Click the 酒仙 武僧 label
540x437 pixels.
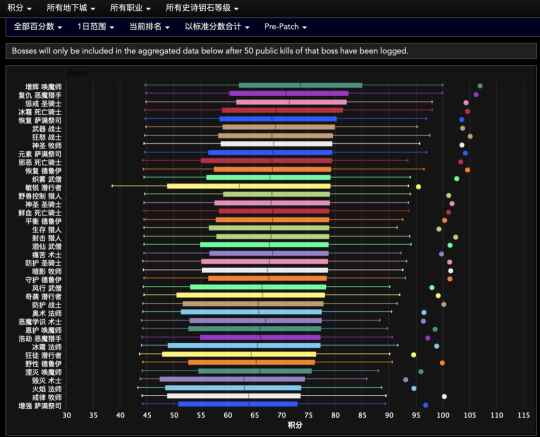(47, 247)
